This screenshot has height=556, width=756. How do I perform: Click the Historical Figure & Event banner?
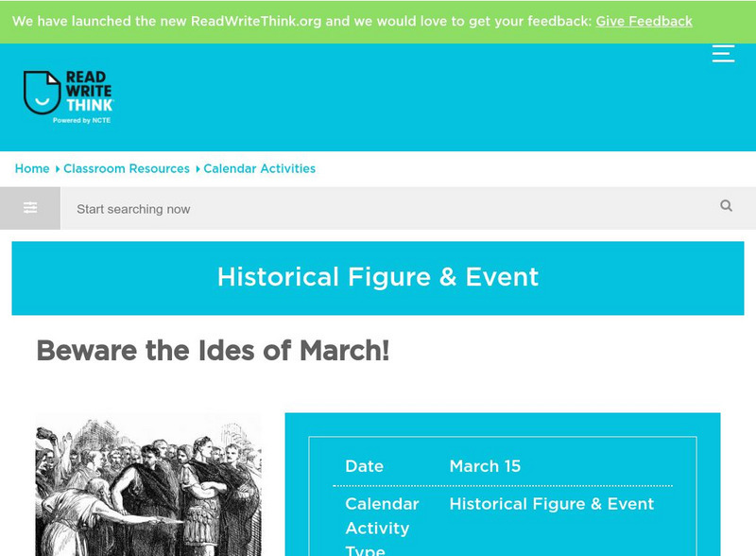tap(378, 277)
